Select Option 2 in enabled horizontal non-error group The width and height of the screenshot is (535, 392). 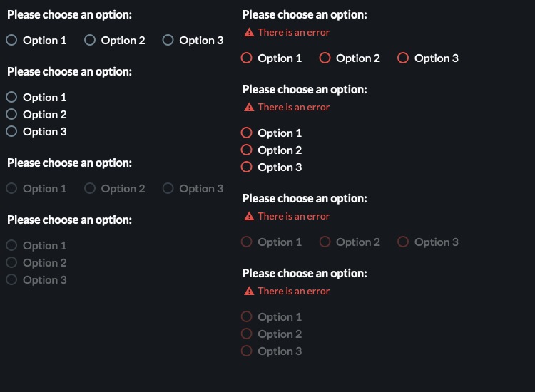click(x=90, y=41)
